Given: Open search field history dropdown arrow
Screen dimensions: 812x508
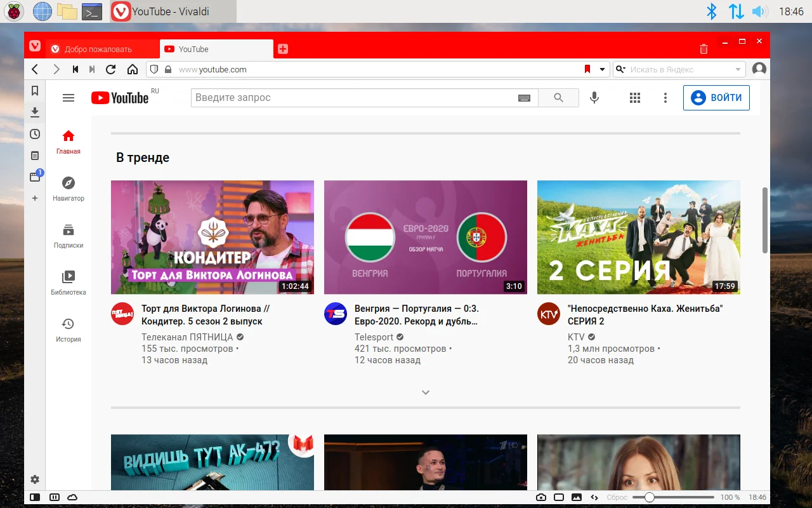Looking at the screenshot, I should coord(738,69).
